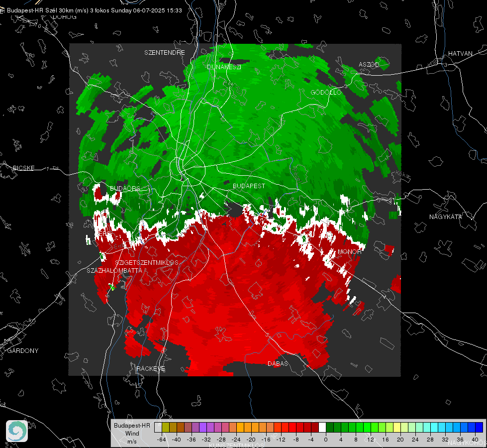Click the HATVAN city label
487x448 pixels.
click(460, 54)
